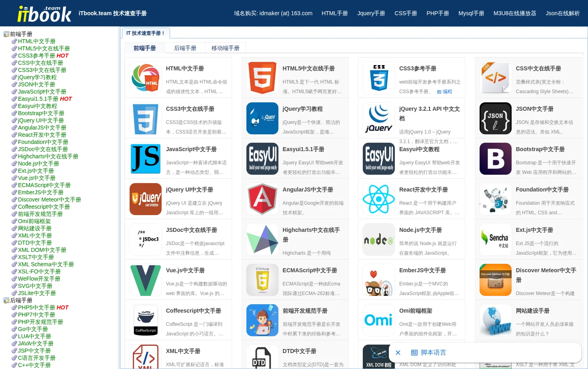
Task: Click WeFlow开发手册 in the sidebar
Action: pos(39,279)
